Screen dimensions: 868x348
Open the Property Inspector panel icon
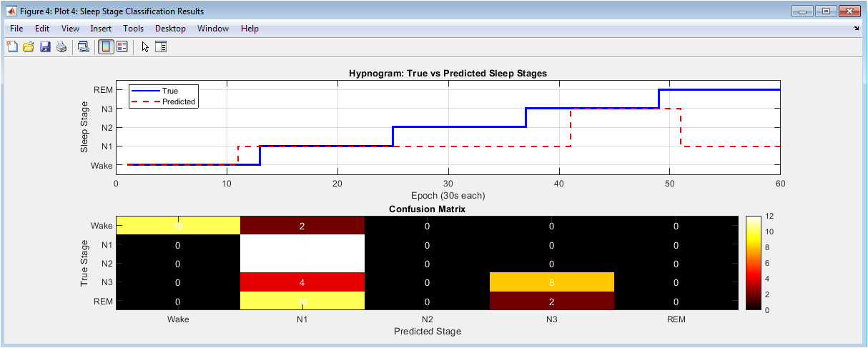pos(161,47)
